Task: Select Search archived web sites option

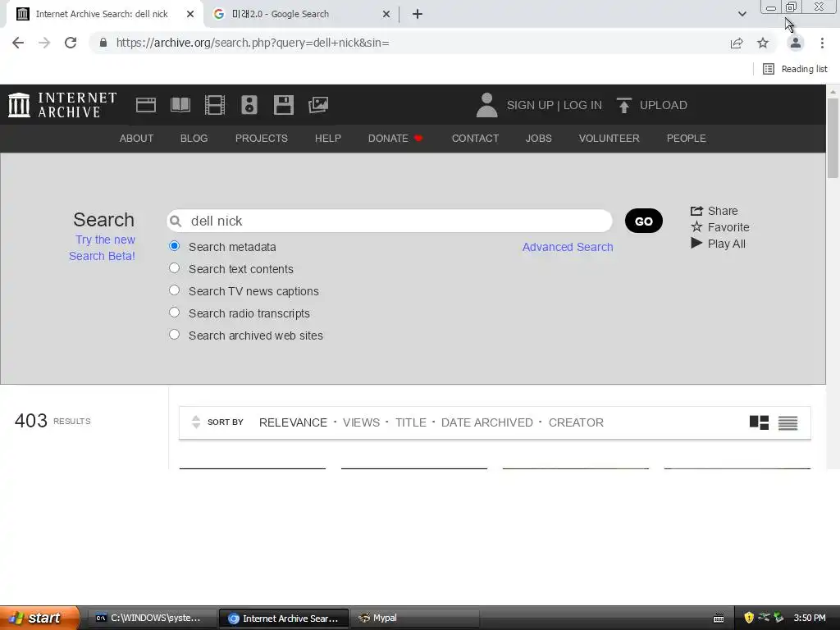Action: click(174, 335)
